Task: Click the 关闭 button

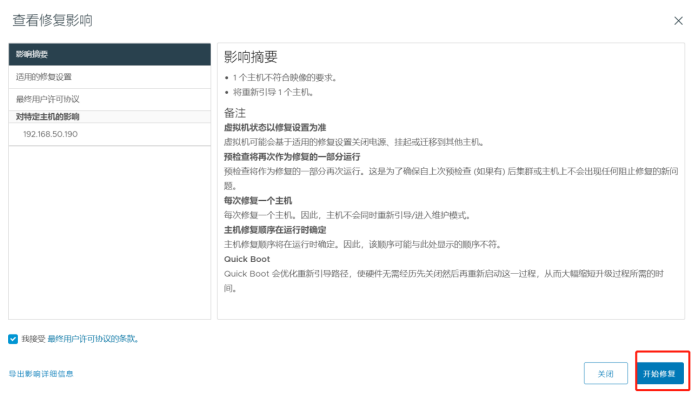Action: click(606, 373)
